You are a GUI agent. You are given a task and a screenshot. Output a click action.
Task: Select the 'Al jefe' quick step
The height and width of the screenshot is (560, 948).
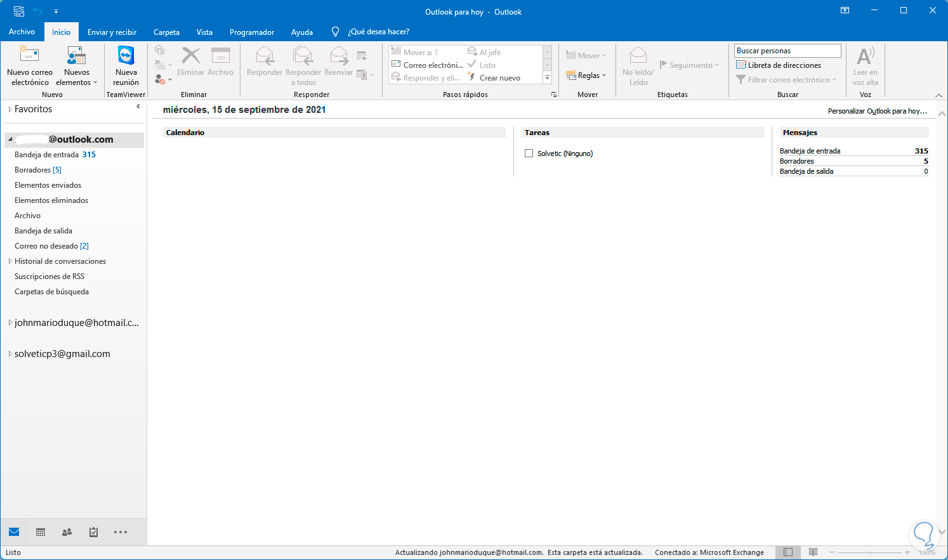[x=484, y=53]
